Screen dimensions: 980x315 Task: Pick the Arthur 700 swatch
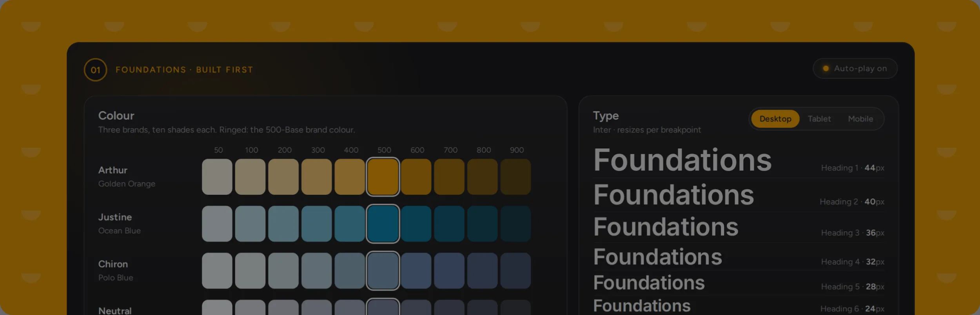coord(449,177)
